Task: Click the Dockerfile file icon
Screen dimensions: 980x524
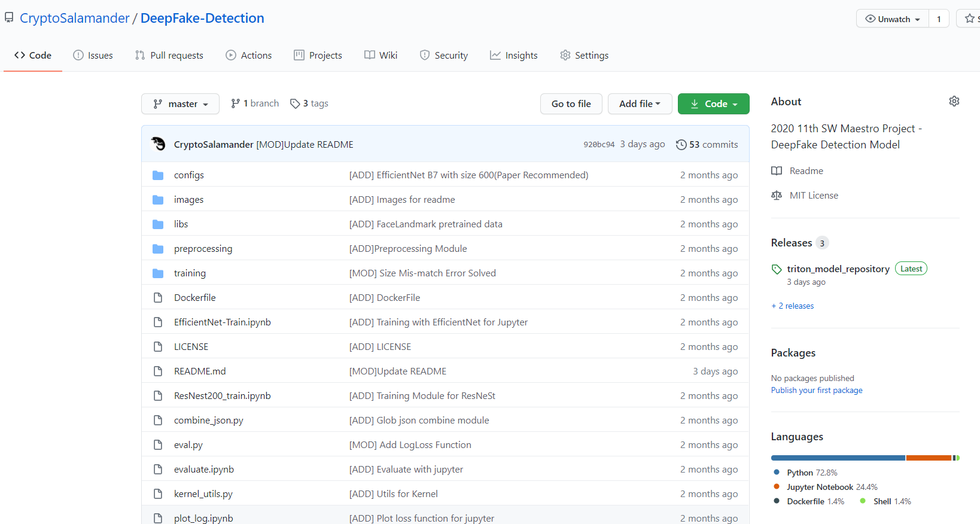Action: [x=158, y=298]
